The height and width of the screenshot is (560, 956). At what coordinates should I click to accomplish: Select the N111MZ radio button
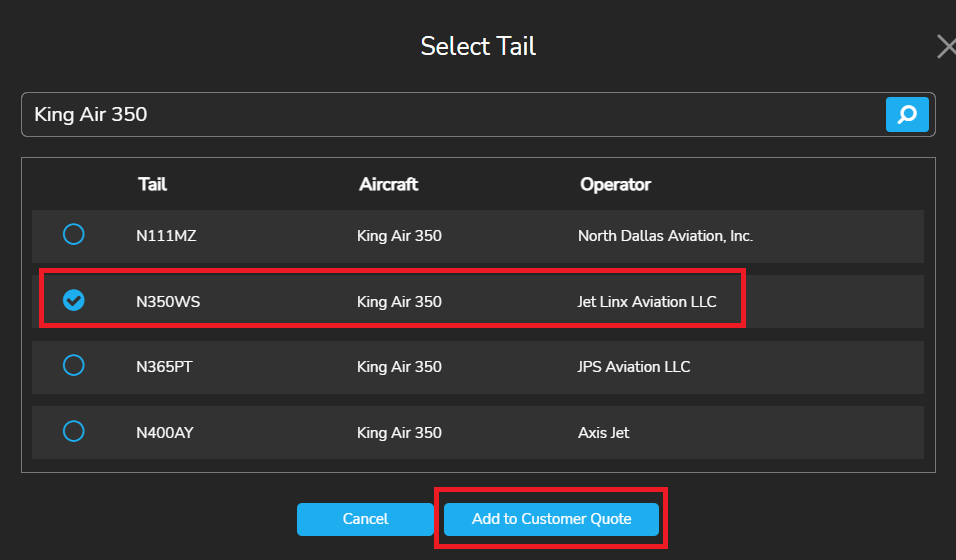[x=74, y=235]
